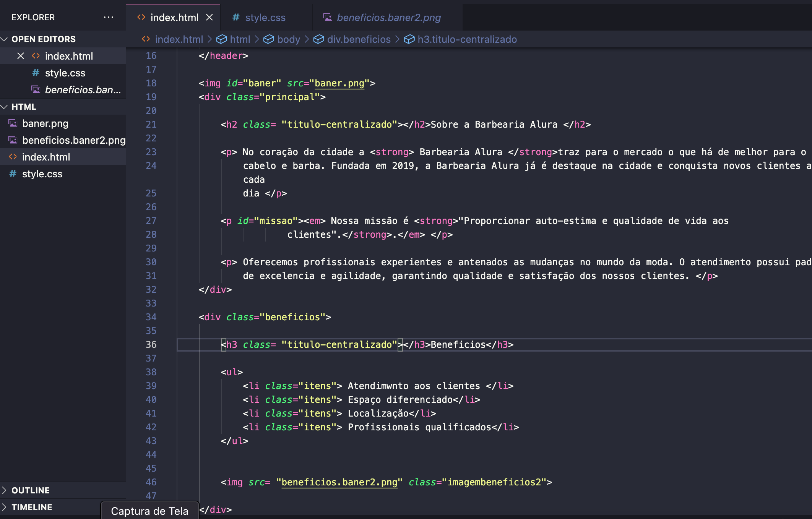Open index.html from Open Editors list
Screen dimensions: 812x519
tap(69, 56)
